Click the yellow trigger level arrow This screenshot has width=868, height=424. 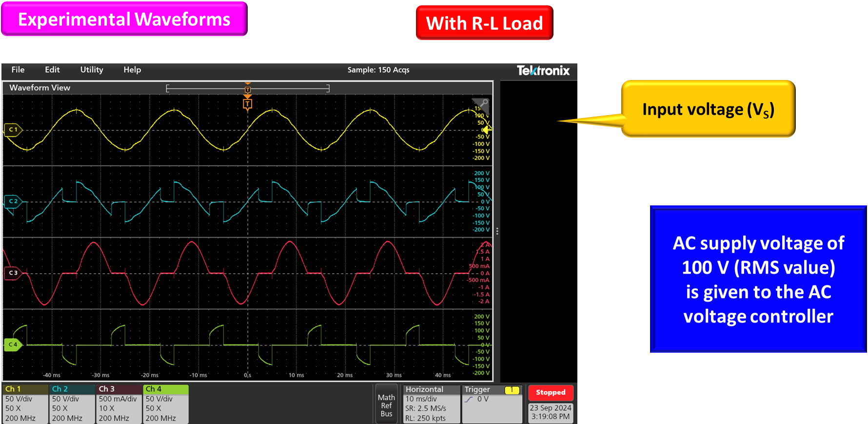(487, 130)
